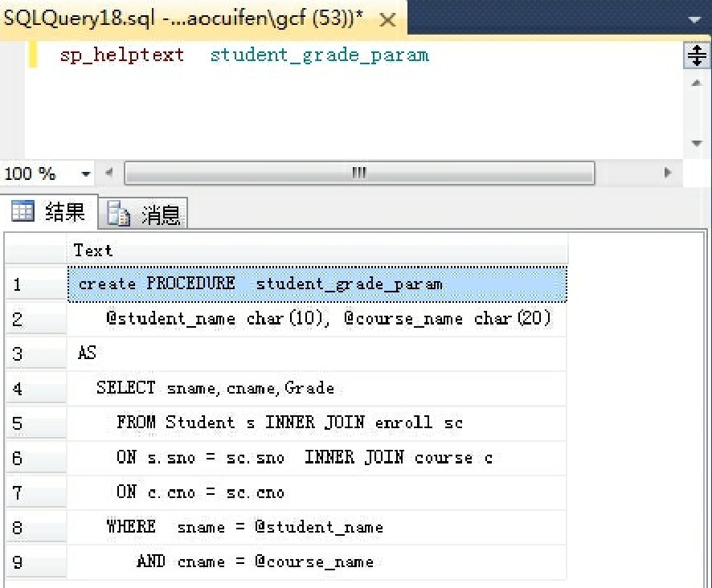Viewport: 712px width, 588px height.
Task: Click the horizontal scrollbar thumb
Action: (359, 173)
